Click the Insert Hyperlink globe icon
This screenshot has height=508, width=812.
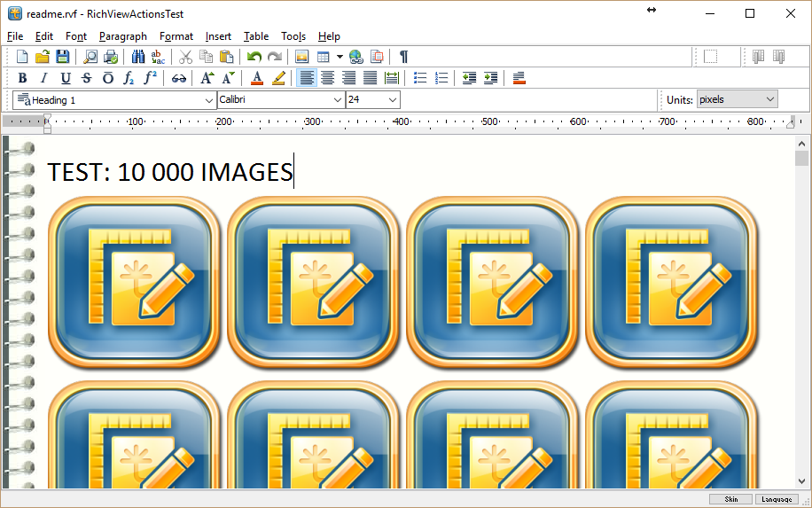click(x=355, y=57)
